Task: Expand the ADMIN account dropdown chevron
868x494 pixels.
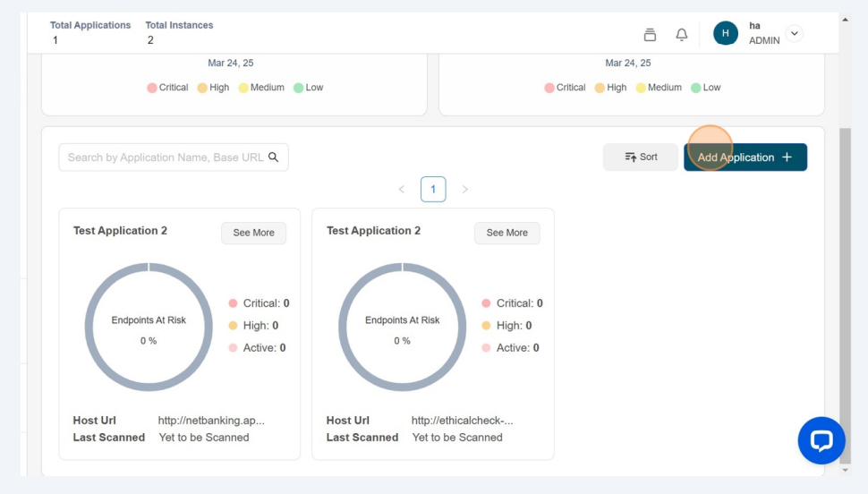Action: [794, 33]
